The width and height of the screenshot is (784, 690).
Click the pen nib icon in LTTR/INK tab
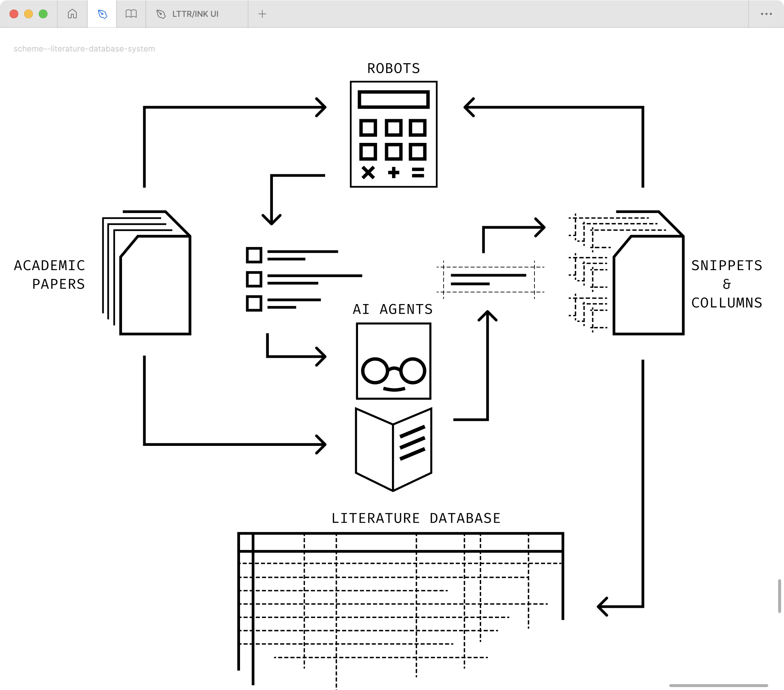coord(161,14)
